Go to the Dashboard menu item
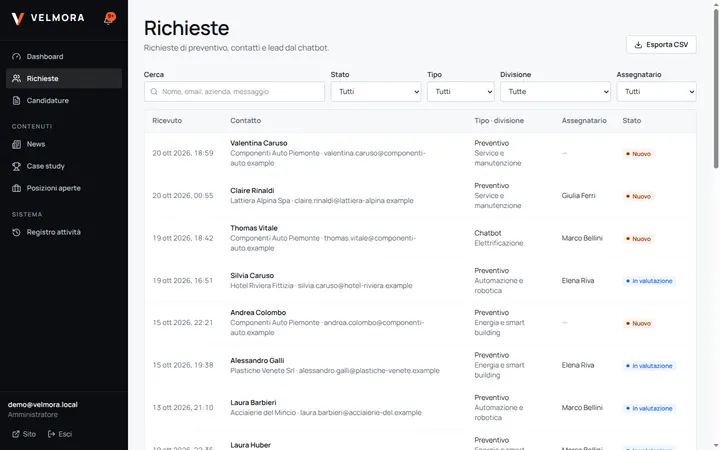This screenshot has height=450, width=720. (x=64, y=56)
